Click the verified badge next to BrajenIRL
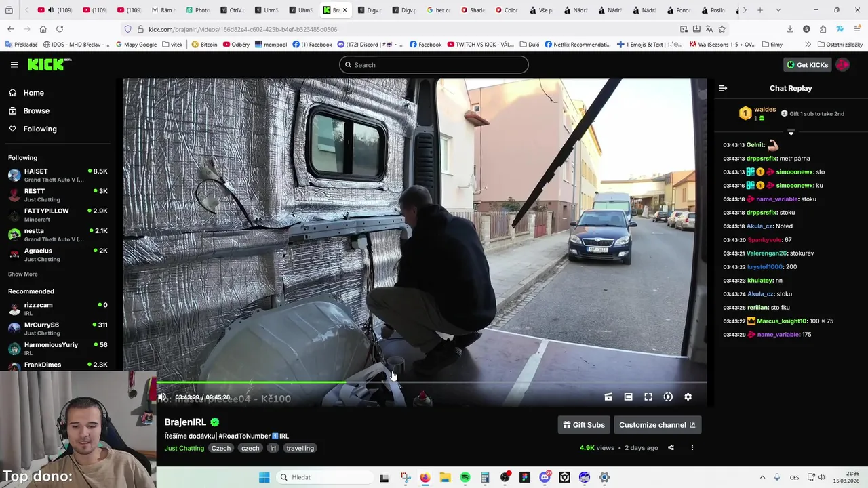Screen dimensions: 868x488 215,422
